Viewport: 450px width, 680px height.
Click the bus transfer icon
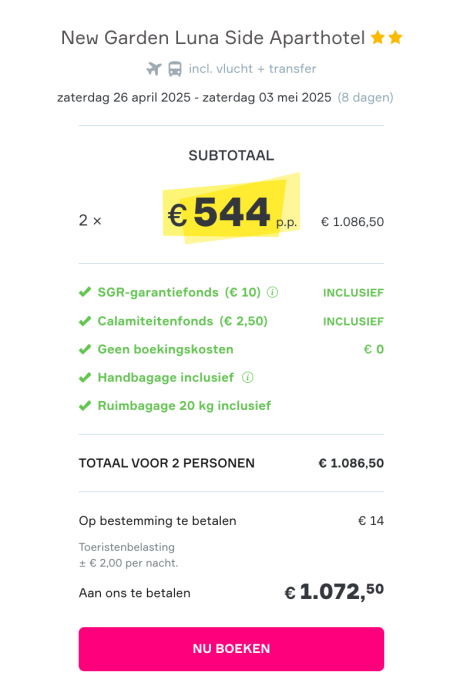point(175,69)
